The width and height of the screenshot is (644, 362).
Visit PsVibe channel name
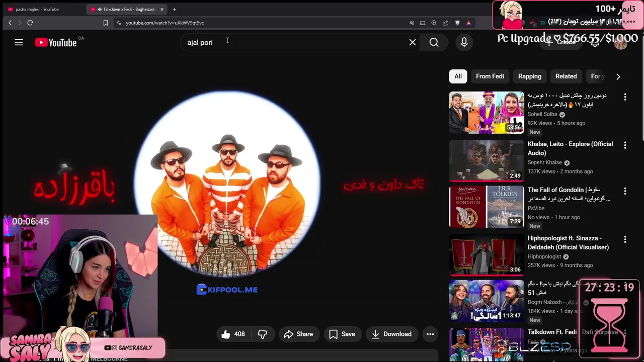536,208
